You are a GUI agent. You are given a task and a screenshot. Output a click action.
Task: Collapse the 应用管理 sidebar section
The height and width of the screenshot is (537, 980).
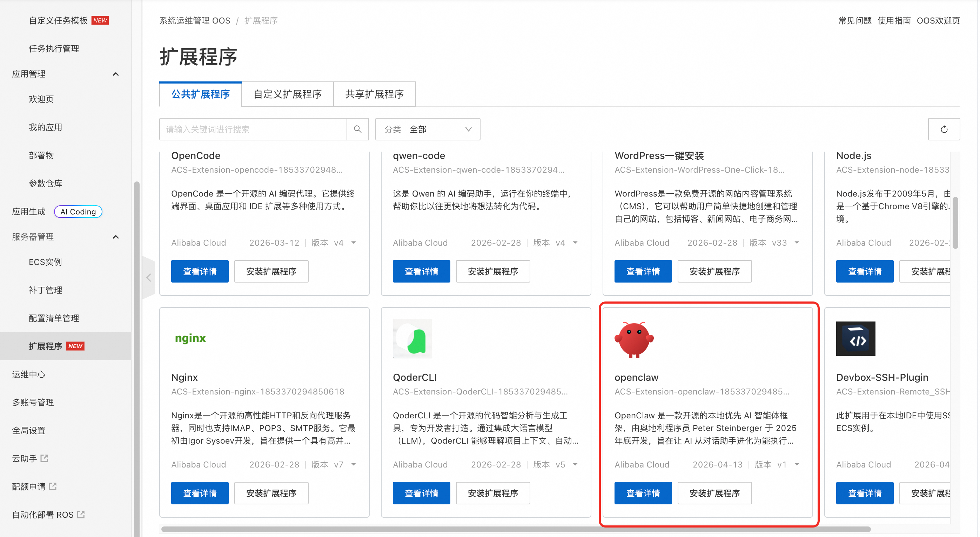click(116, 74)
